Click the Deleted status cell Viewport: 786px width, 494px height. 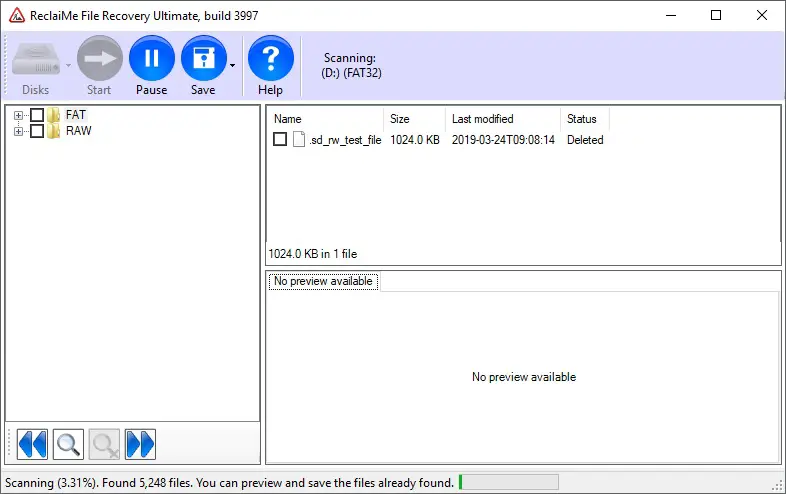point(585,140)
